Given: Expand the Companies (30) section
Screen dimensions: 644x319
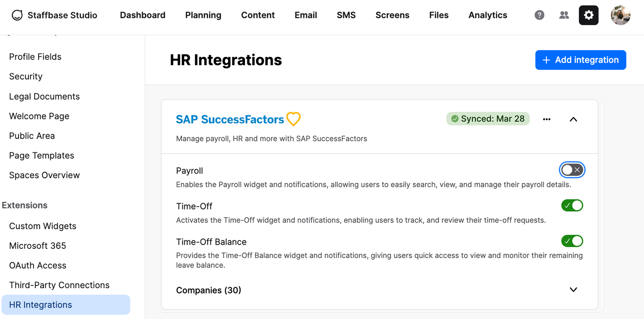Looking at the screenshot, I should [x=573, y=290].
